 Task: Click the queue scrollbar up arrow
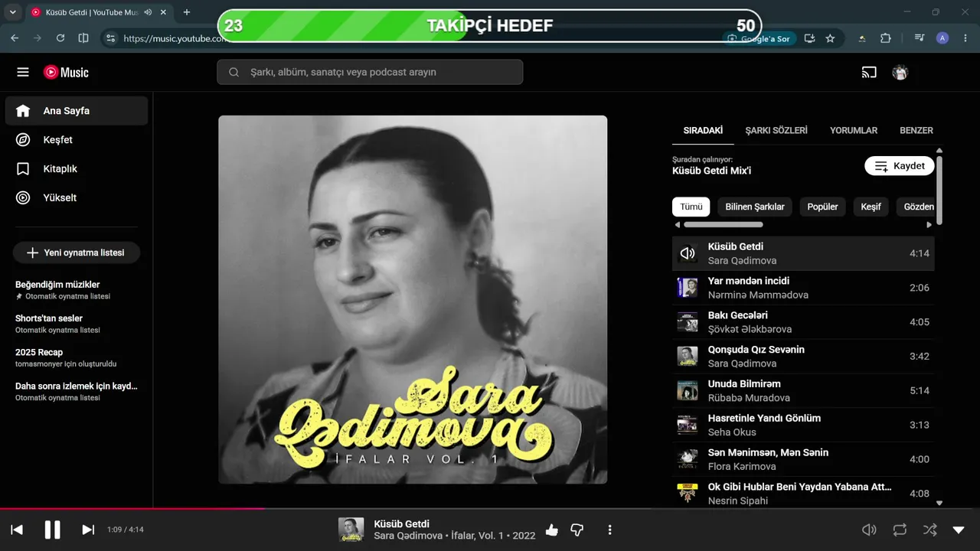pos(939,151)
